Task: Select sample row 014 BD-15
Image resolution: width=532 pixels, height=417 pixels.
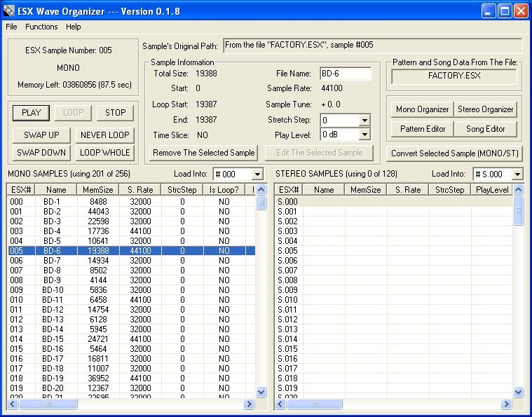Action: 131,339
